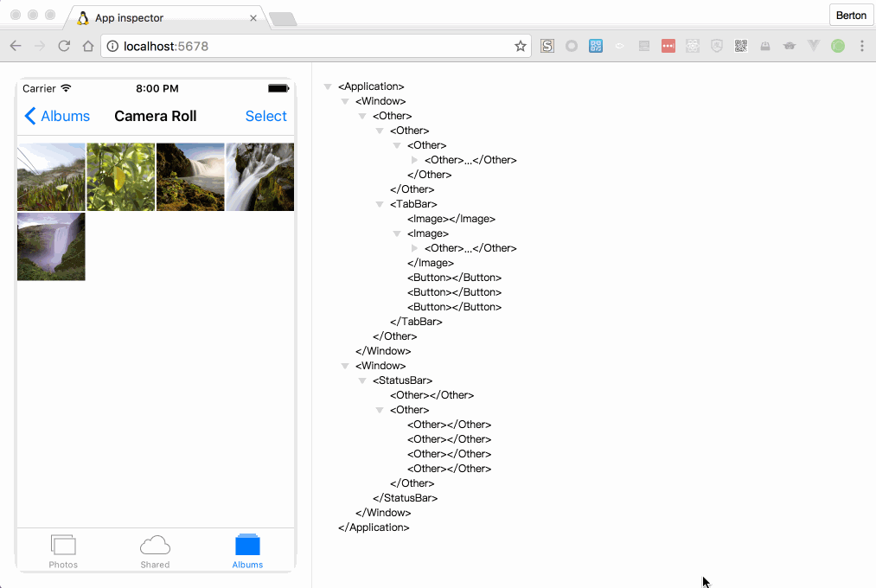The width and height of the screenshot is (876, 588).
Task: Click the localhost address bar
Action: [x=311, y=46]
